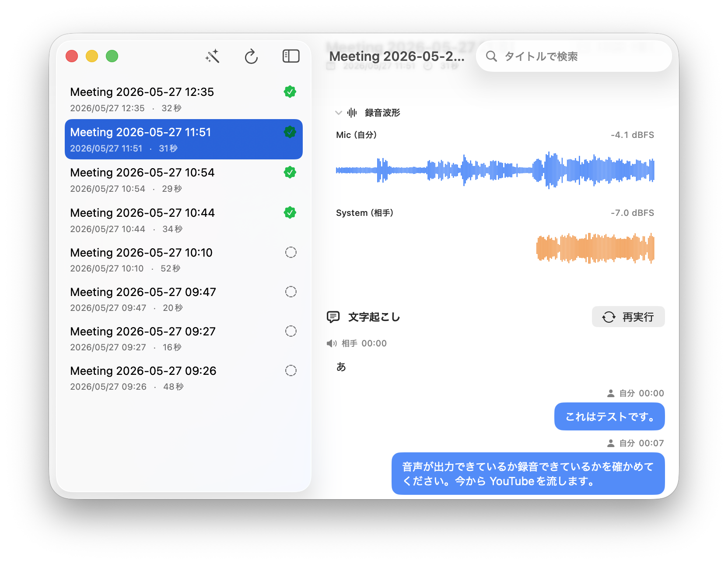Click green checkmark badge for Meeting 12:35

[290, 92]
